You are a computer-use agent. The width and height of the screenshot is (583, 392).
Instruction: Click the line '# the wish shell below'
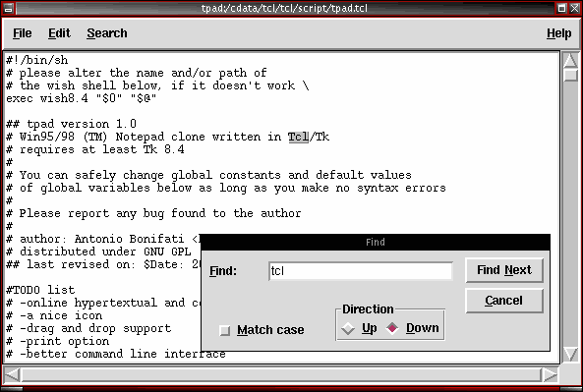157,85
